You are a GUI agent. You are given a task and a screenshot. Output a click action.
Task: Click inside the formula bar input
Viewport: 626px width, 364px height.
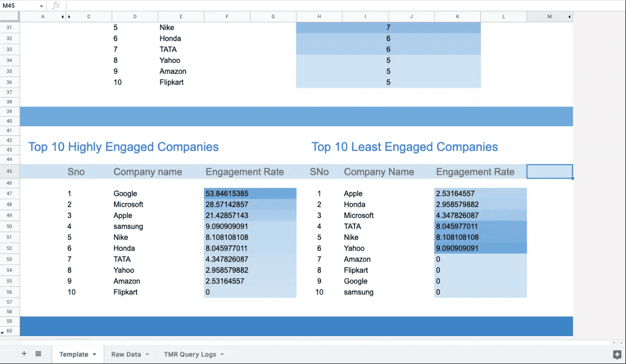pos(345,6)
